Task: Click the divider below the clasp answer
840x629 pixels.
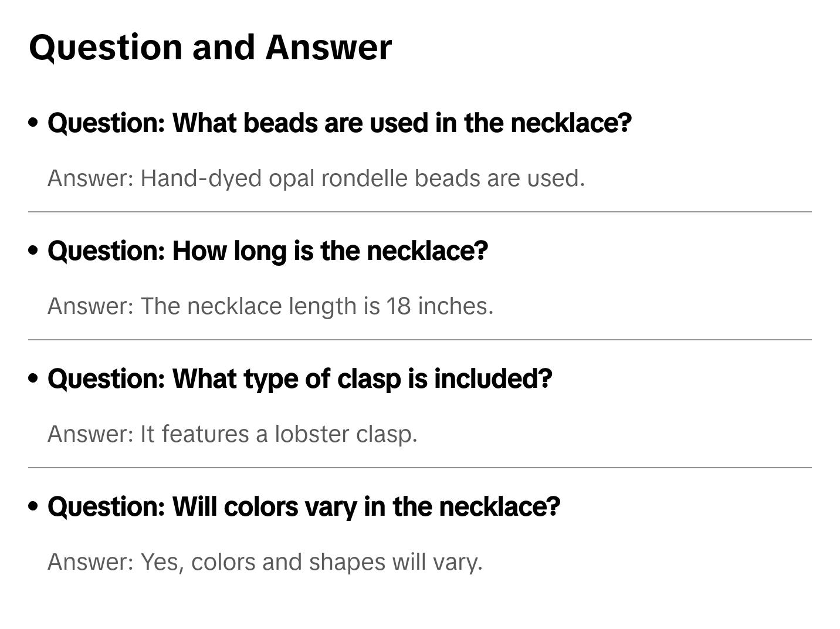Action: point(420,468)
